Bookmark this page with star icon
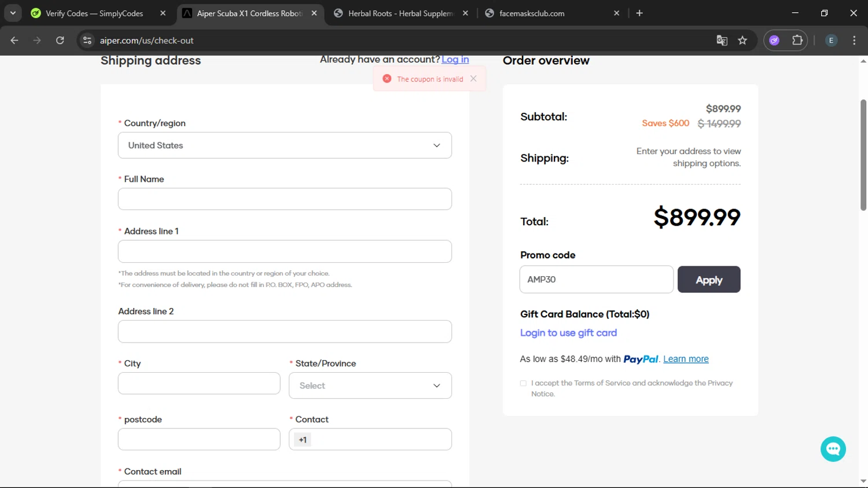The height and width of the screenshot is (488, 868). point(742,41)
